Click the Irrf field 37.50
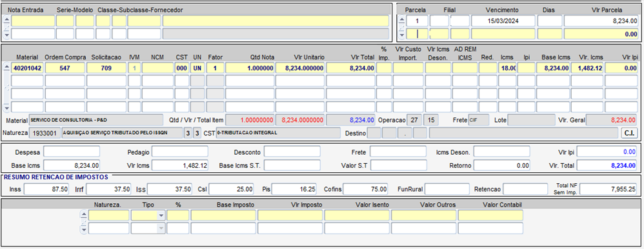The height and width of the screenshot is (249, 644). click(x=109, y=189)
